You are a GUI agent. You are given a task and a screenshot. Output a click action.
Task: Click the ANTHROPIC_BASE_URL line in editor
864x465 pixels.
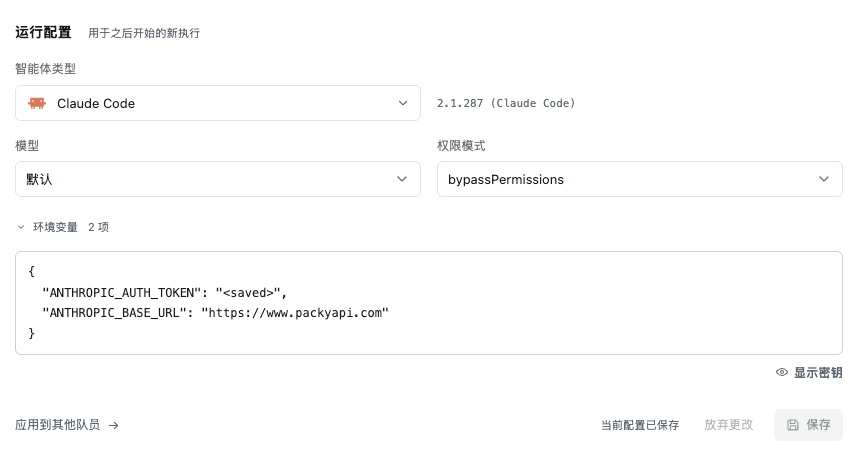215,313
